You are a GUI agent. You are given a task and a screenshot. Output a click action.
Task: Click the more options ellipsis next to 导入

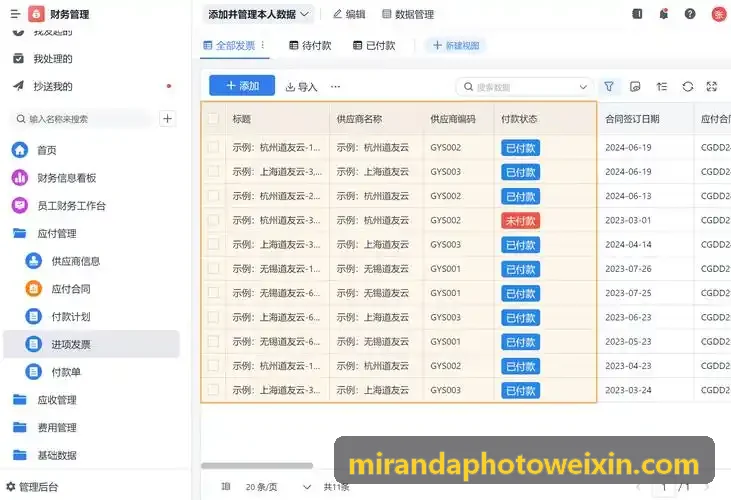tap(335, 86)
